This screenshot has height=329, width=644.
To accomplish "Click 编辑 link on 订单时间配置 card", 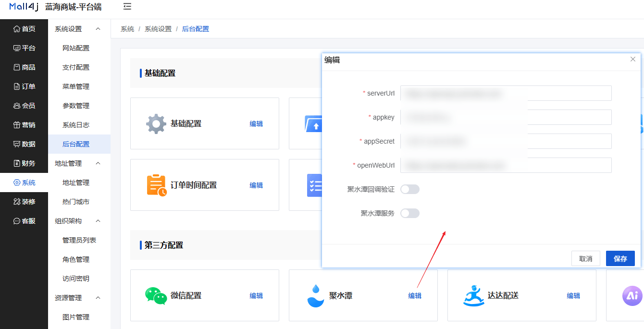I will click(x=256, y=185).
